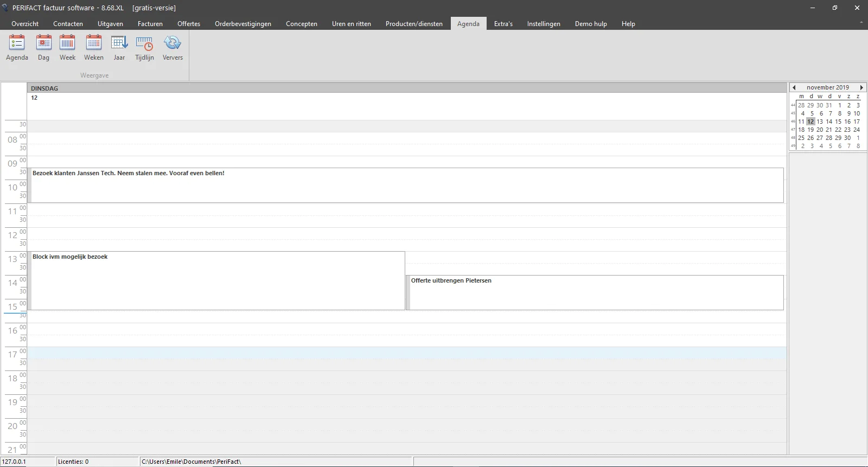Select November 13 in mini calendar

point(820,121)
